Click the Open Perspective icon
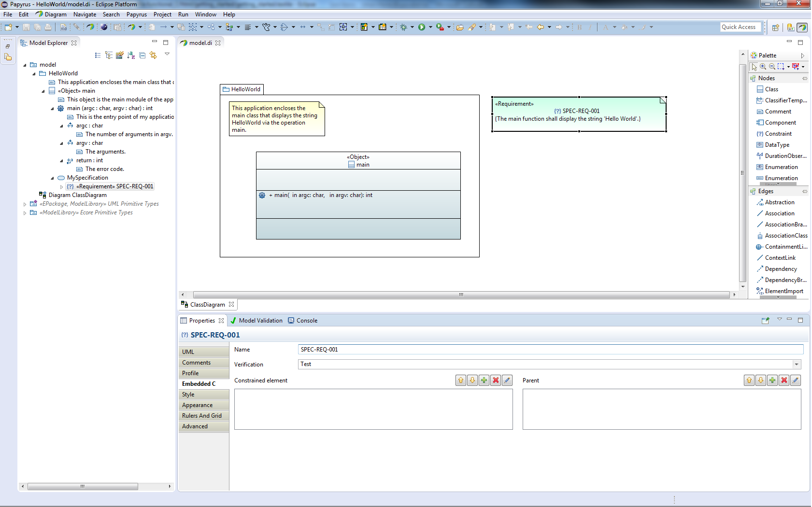The height and width of the screenshot is (507, 812). 775,28
